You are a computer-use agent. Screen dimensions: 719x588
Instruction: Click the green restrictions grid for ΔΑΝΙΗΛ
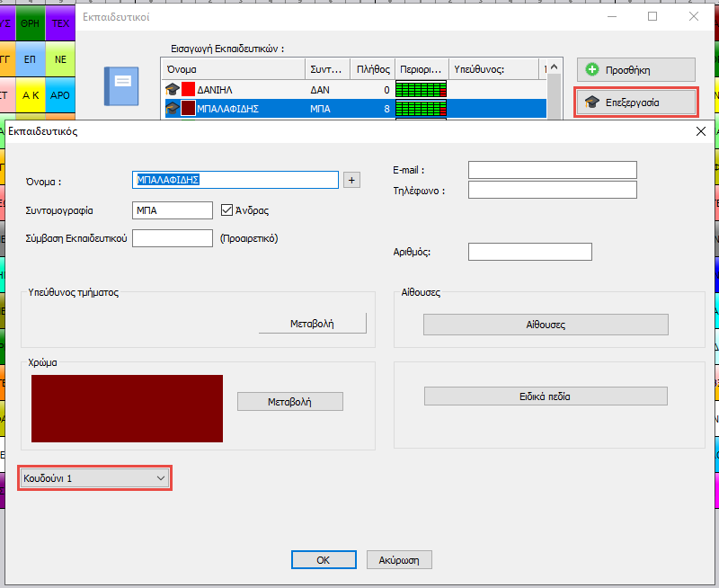tap(421, 89)
